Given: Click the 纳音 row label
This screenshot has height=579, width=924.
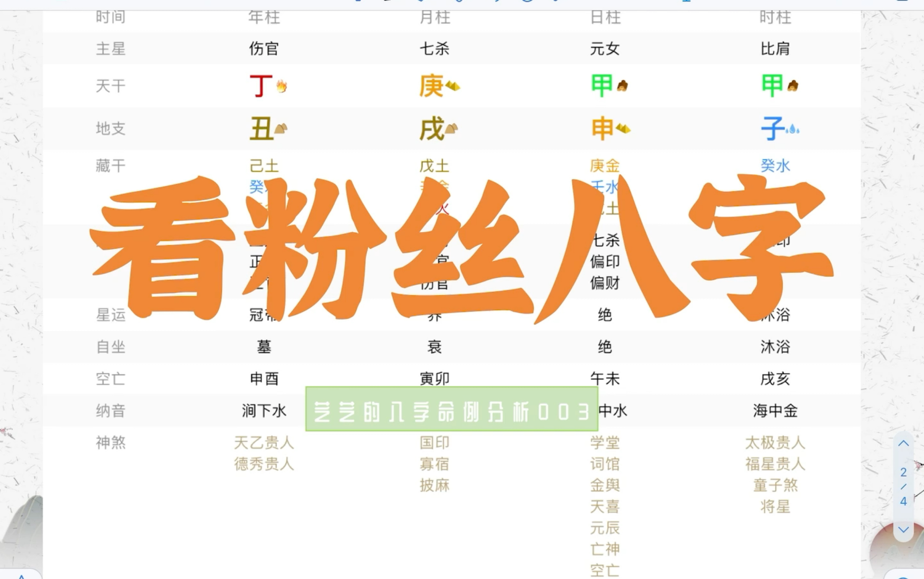Looking at the screenshot, I should tap(111, 411).
